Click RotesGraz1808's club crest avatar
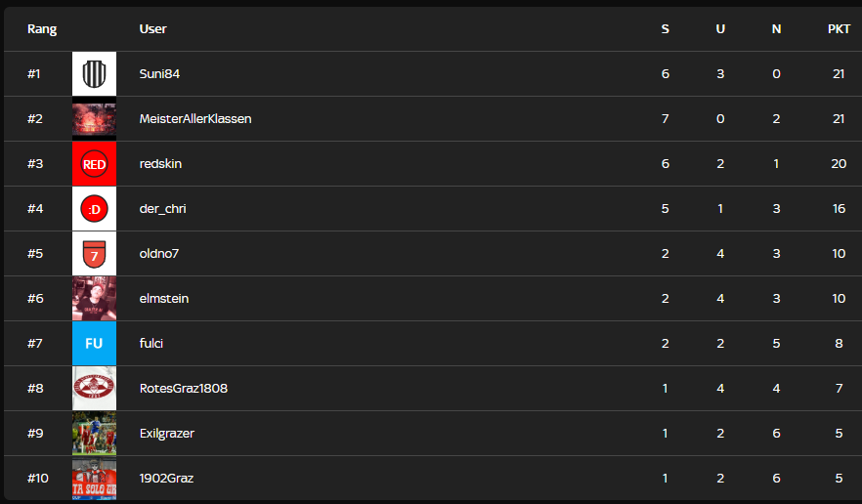The image size is (862, 504). [94, 389]
